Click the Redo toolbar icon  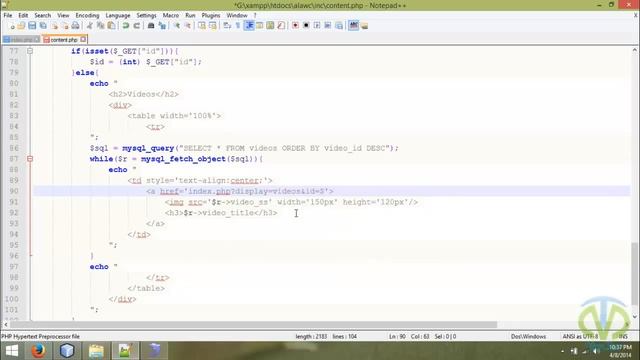click(x=137, y=26)
